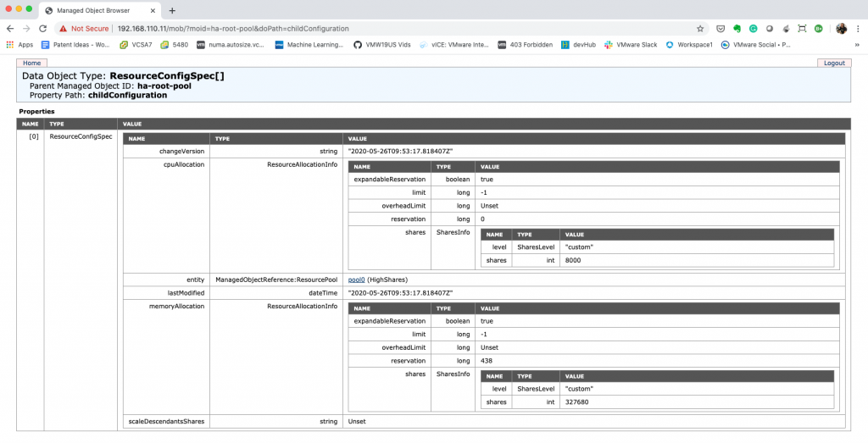Click the Not Secure warning indicator
868x443 pixels.
[x=84, y=28]
